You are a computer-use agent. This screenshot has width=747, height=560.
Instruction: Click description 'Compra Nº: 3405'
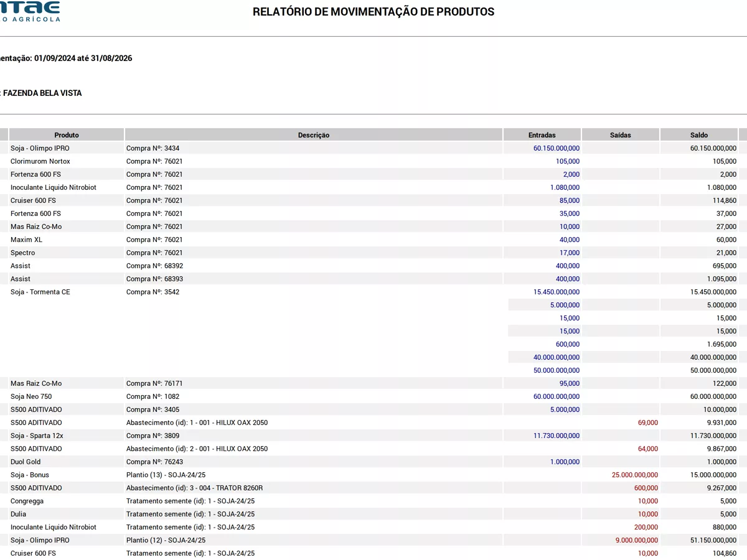click(x=153, y=409)
